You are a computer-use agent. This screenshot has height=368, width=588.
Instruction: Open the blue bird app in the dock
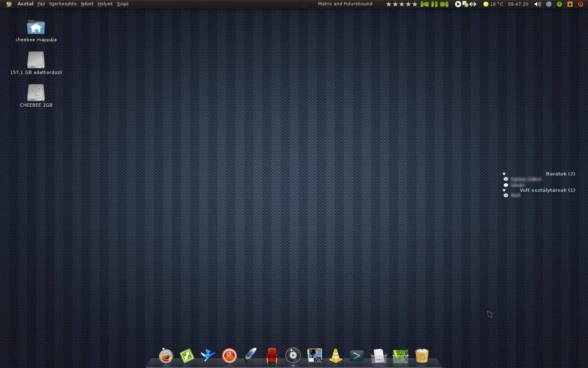pyautogui.click(x=208, y=355)
